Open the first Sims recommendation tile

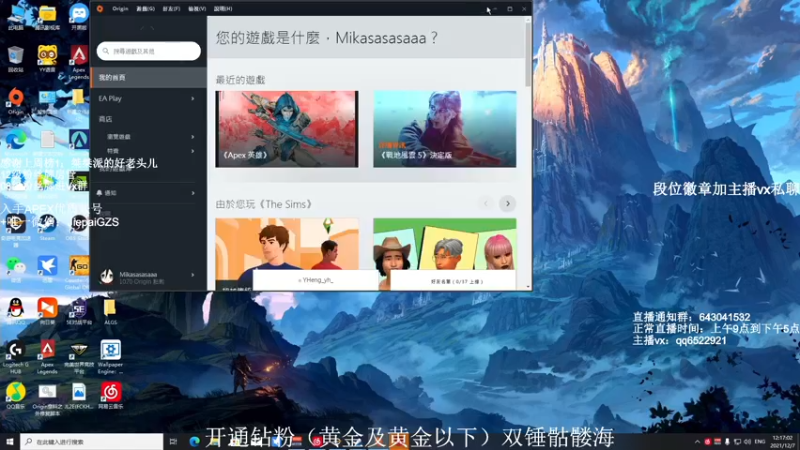(287, 244)
